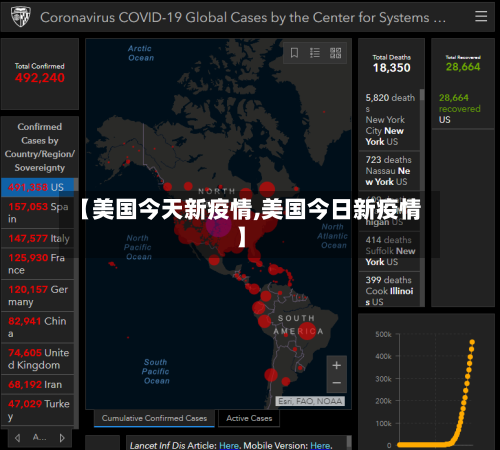Open the Mobile Version Here link
The width and height of the screenshot is (500, 450).
320,445
